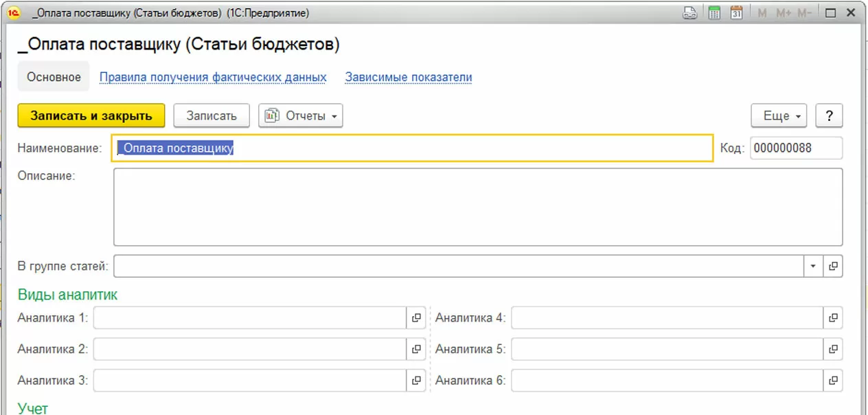868x415 pixels.
Task: Click the Записать button
Action: (x=212, y=116)
